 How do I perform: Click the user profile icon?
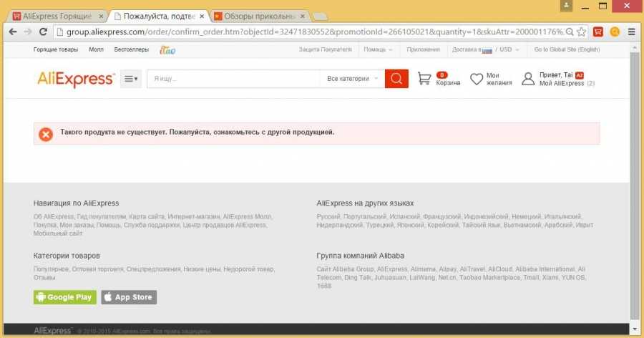(528, 79)
